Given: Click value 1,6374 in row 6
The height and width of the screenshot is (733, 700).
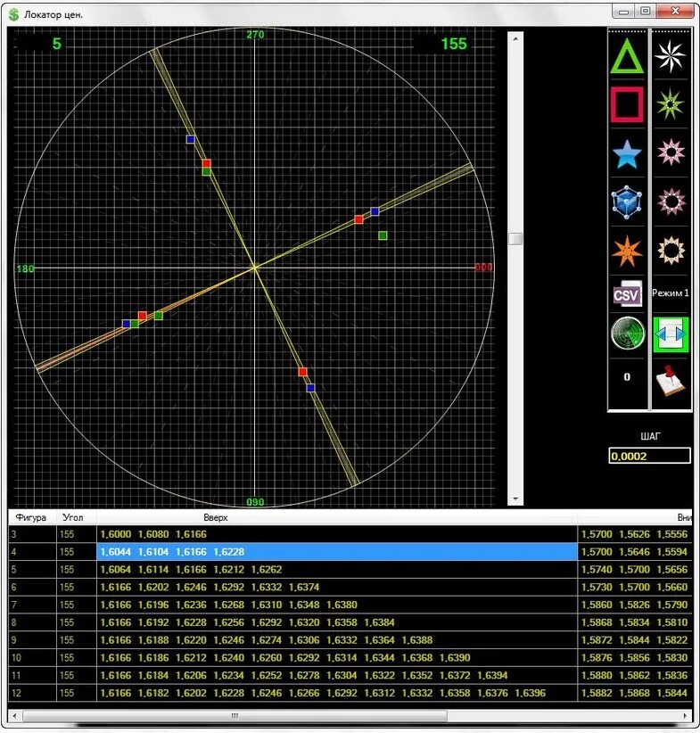Looking at the screenshot, I should coord(304,587).
